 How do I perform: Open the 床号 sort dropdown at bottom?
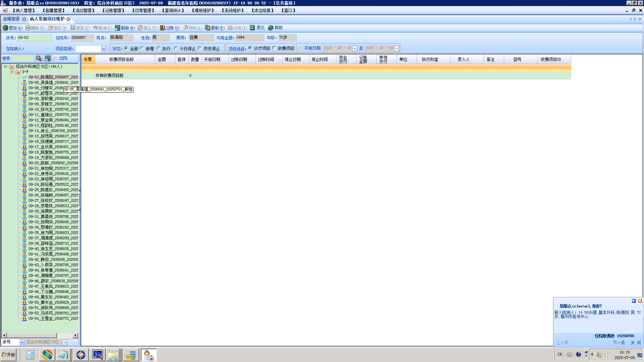pyautogui.click(x=22, y=342)
